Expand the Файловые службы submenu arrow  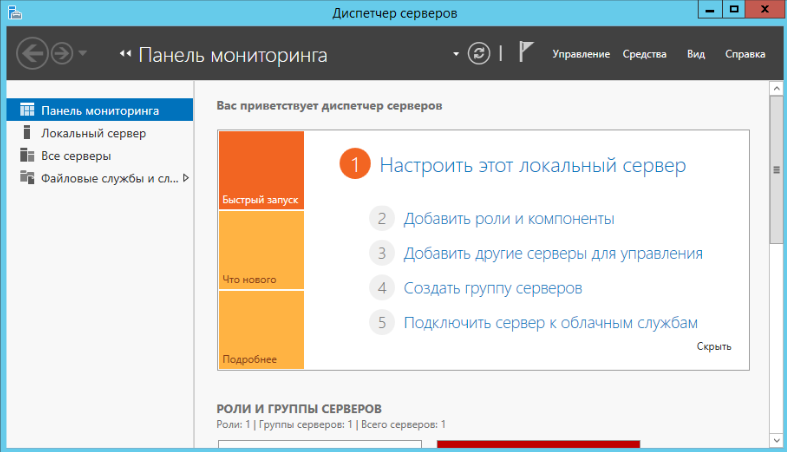pyautogui.click(x=186, y=178)
